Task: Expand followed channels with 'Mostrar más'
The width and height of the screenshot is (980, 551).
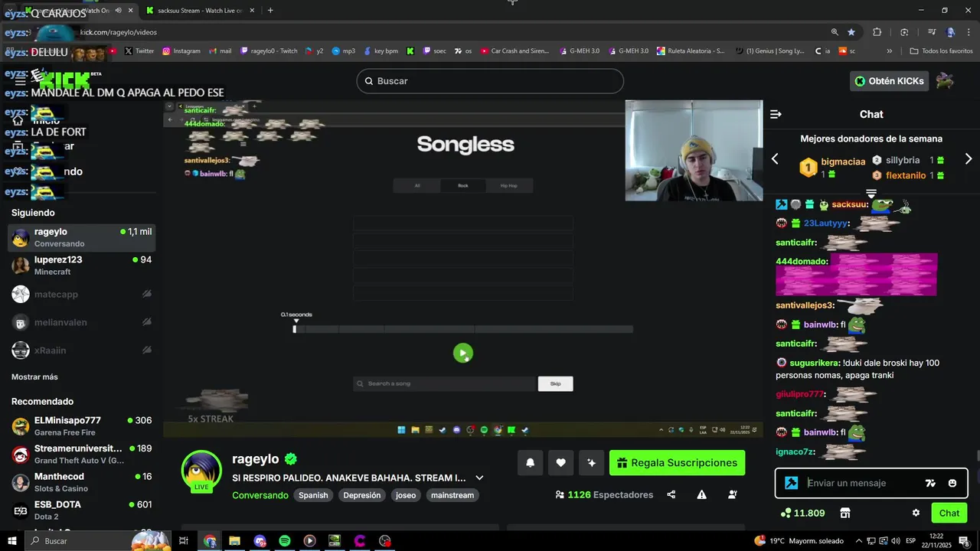Action: tap(34, 377)
